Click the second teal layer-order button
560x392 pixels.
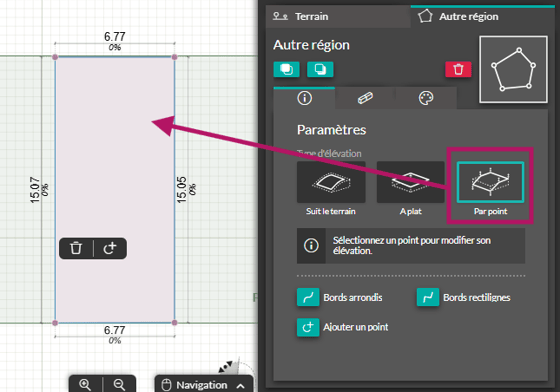coord(320,69)
